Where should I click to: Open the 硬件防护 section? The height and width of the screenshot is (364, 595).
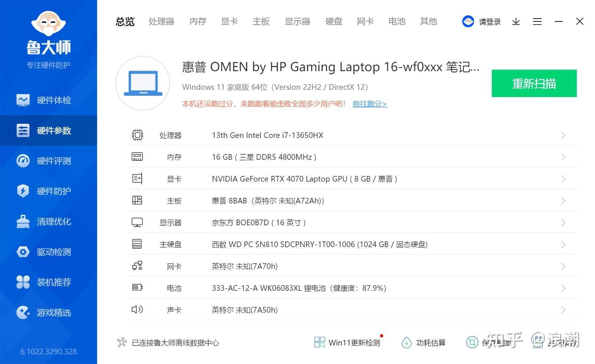pyautogui.click(x=49, y=191)
